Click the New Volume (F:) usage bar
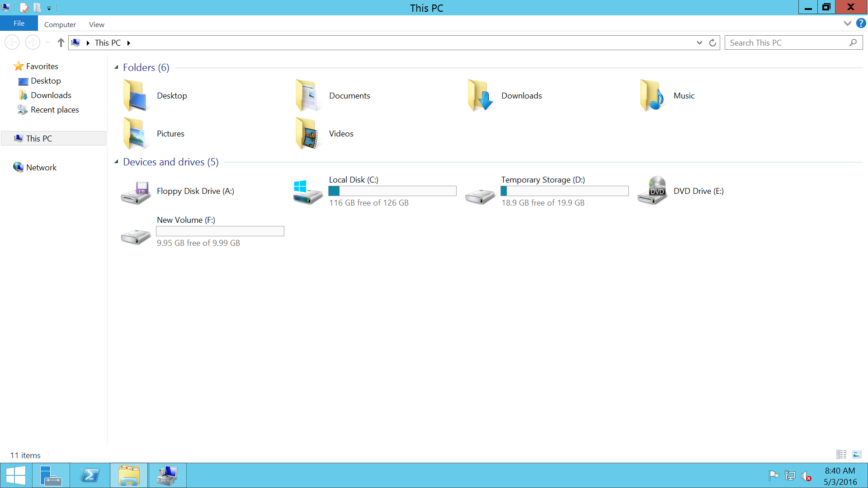 (220, 231)
